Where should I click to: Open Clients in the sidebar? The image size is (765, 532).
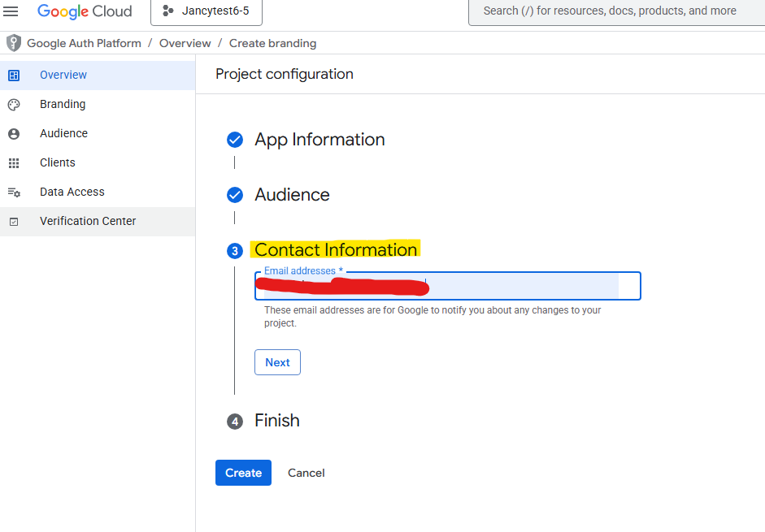coord(98,163)
